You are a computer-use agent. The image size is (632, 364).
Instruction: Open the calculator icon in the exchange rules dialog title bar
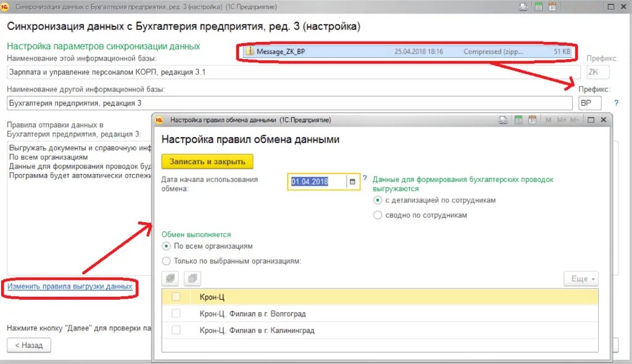[518, 120]
